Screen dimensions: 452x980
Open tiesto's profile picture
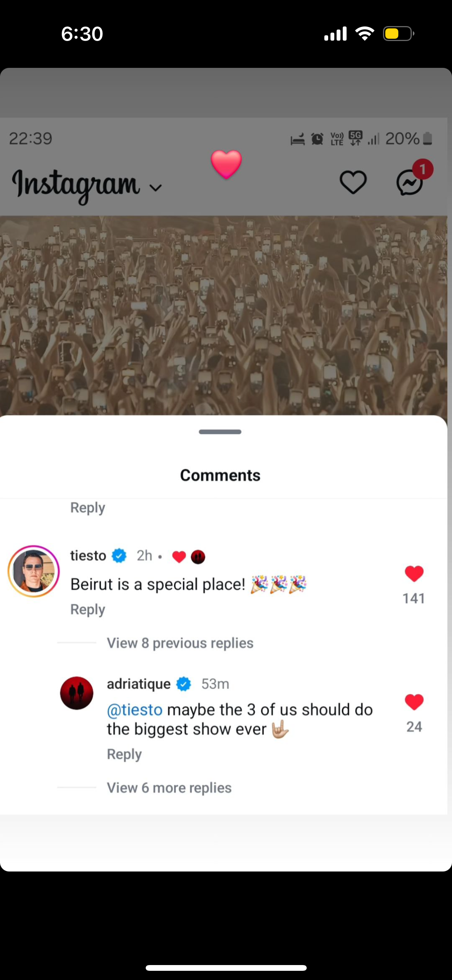(33, 571)
